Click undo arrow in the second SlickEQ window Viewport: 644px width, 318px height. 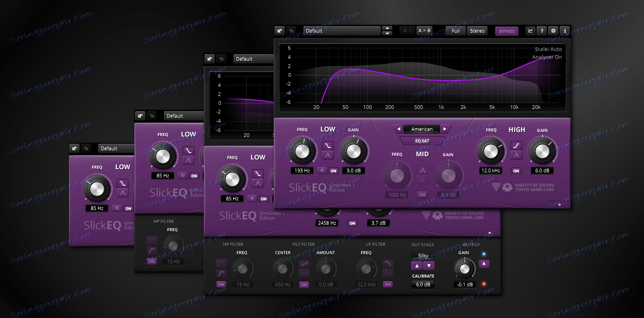pos(210,59)
